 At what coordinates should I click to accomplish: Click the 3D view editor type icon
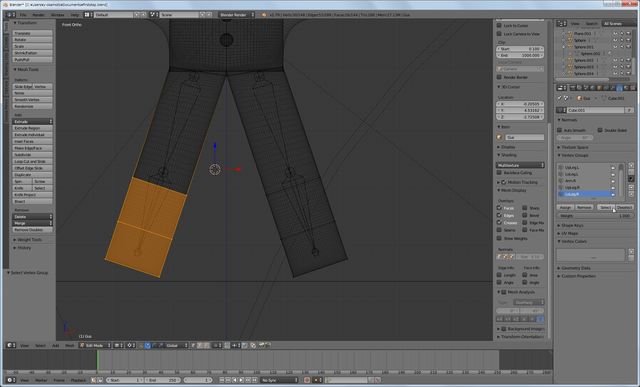tap(11, 345)
